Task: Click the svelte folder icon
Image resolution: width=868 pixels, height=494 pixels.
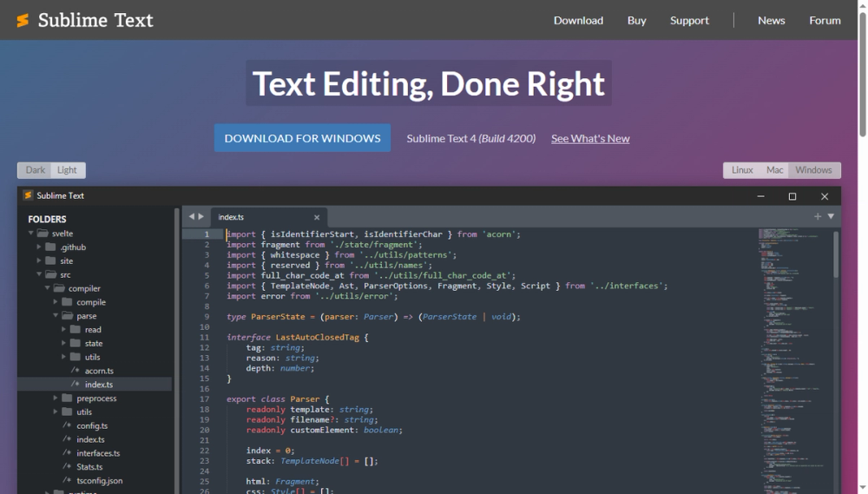Action: (43, 234)
